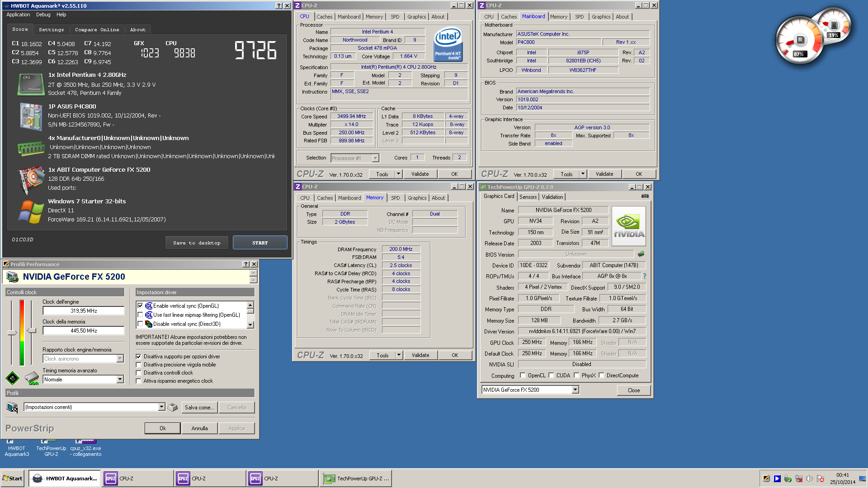Screen dimensions: 868x488
Task: Click the Profili Performance help question button
Action: point(246,264)
